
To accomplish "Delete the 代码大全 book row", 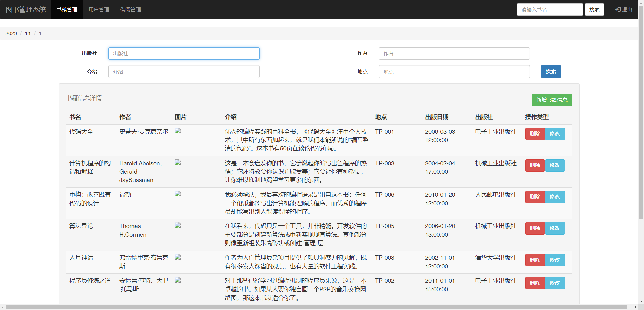I will (x=535, y=134).
